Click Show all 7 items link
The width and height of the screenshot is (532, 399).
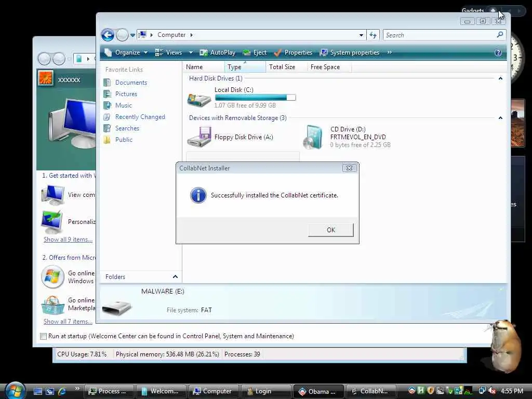(68, 322)
